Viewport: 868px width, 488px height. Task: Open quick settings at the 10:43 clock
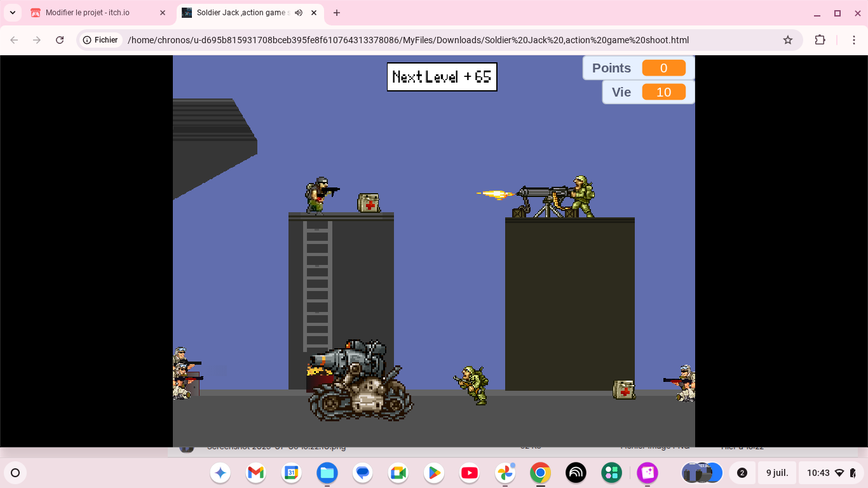click(x=830, y=473)
